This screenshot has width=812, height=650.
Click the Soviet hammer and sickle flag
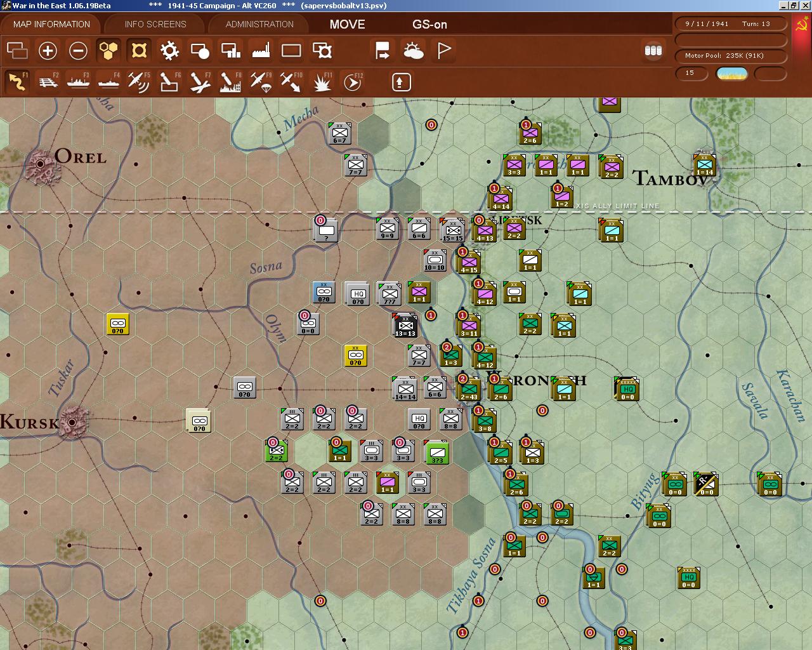801,25
